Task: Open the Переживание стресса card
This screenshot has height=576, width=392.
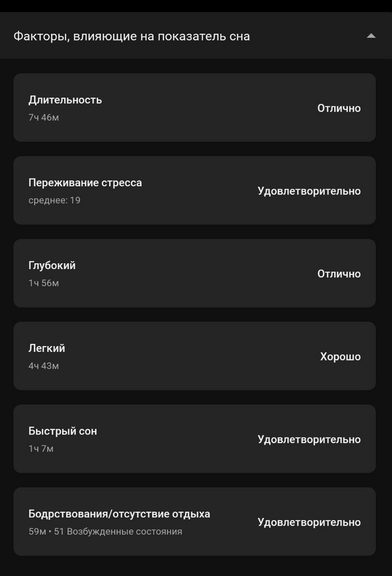Action: coord(194,190)
